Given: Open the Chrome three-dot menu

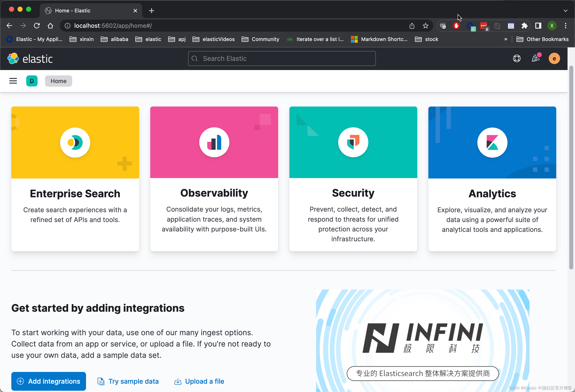Looking at the screenshot, I should point(566,26).
